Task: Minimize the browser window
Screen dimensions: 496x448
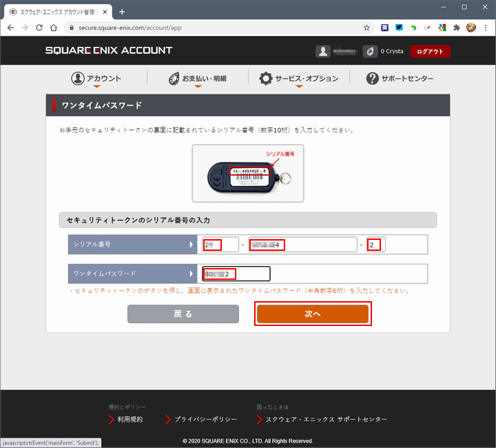Action: coord(444,7)
